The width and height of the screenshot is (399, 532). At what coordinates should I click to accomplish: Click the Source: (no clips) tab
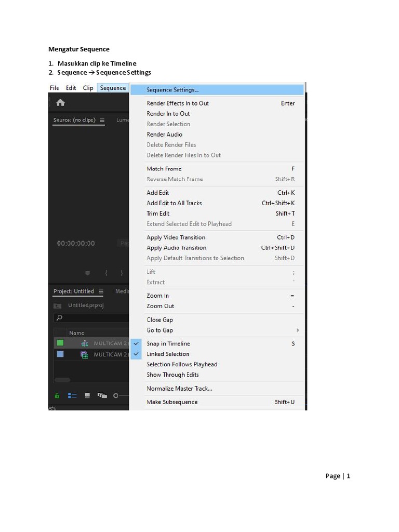(74, 120)
